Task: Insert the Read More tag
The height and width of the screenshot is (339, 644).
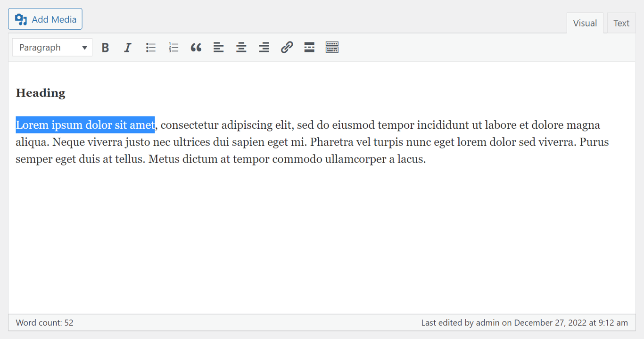Action: click(309, 47)
